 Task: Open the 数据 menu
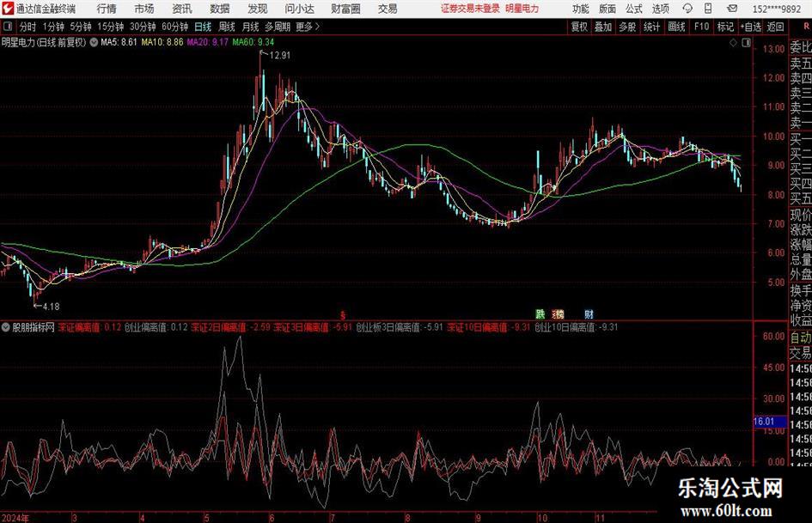pyautogui.click(x=220, y=9)
